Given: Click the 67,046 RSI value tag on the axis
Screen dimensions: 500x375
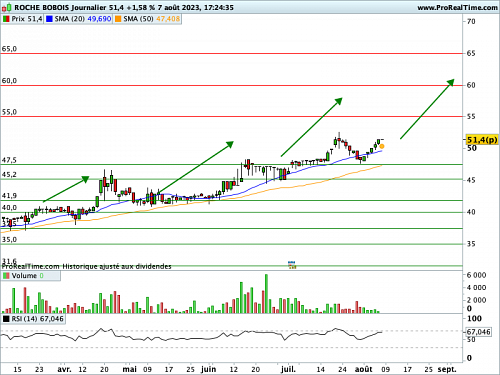Looking at the screenshot, I should click(x=478, y=332).
